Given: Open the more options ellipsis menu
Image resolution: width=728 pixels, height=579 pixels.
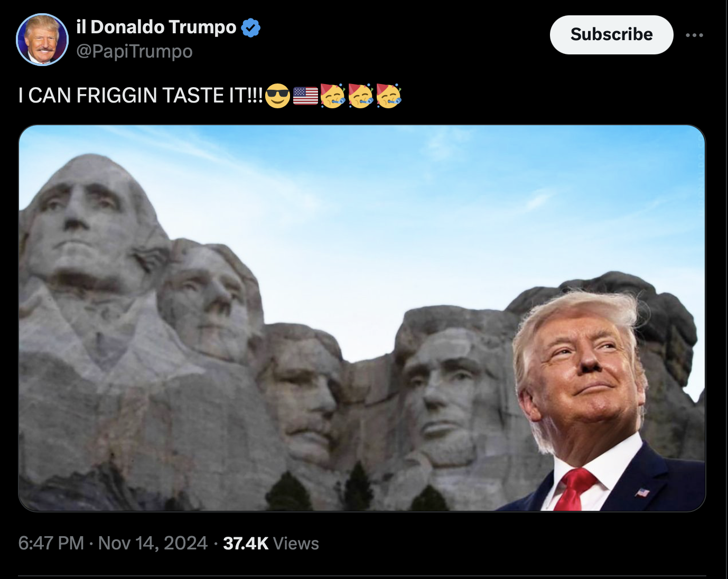Looking at the screenshot, I should click(694, 35).
